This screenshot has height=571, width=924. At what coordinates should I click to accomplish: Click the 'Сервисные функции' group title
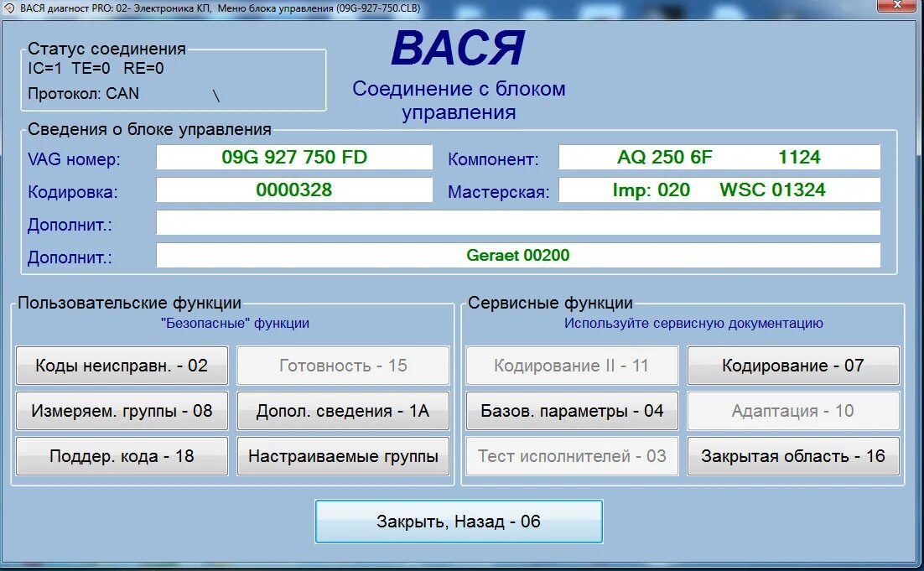point(550,303)
